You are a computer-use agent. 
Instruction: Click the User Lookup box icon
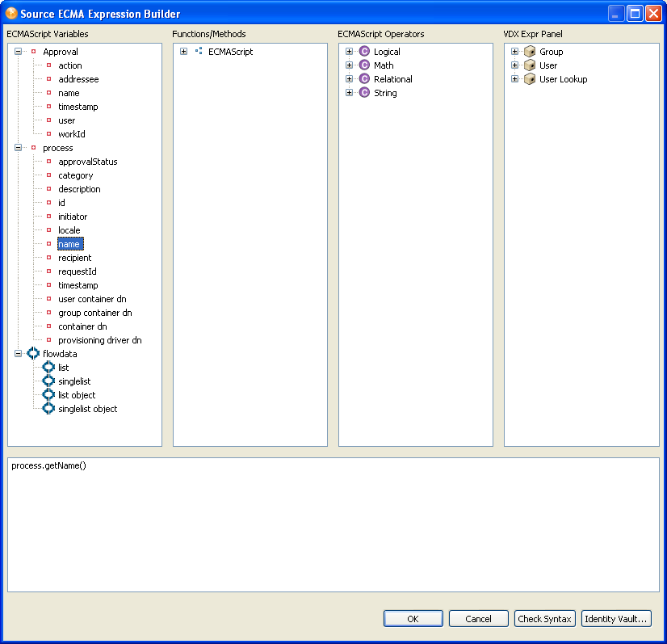pyautogui.click(x=530, y=78)
